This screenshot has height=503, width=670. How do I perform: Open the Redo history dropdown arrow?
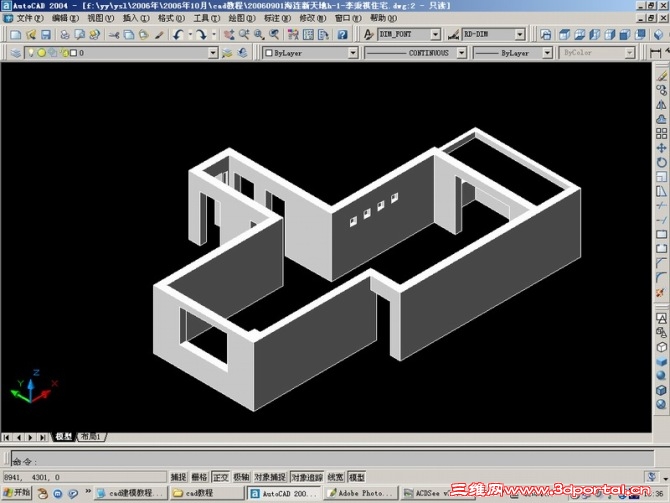click(x=214, y=35)
